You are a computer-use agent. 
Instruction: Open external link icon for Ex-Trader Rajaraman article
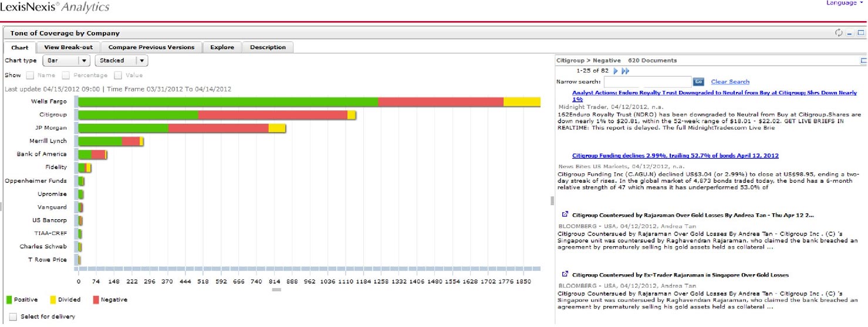pos(565,274)
